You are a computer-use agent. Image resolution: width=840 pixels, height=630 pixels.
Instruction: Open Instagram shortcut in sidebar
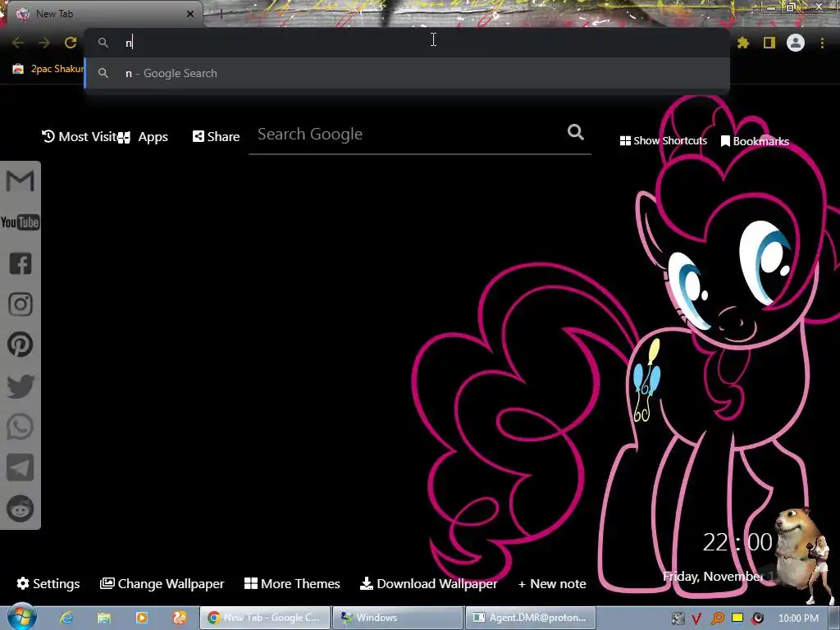pos(20,304)
